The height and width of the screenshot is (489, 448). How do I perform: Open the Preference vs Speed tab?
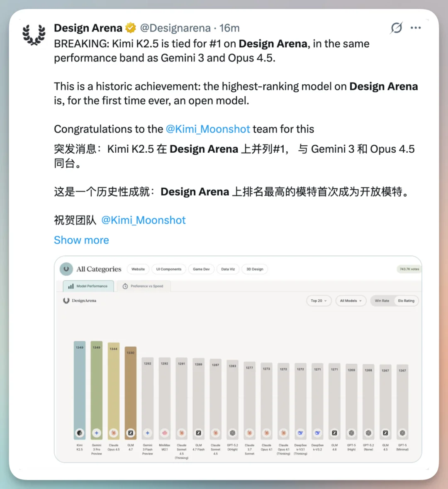pos(143,286)
